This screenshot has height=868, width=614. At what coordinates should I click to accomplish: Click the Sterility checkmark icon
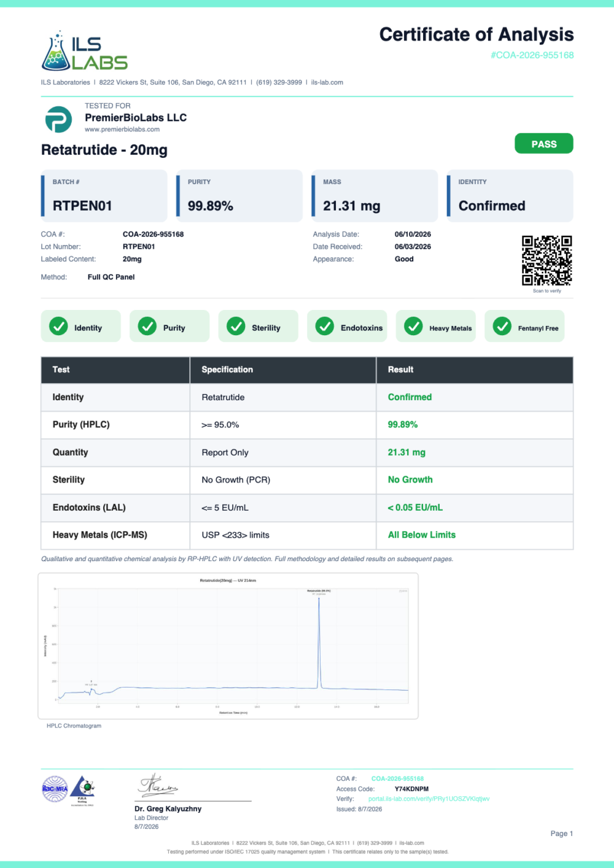click(236, 326)
